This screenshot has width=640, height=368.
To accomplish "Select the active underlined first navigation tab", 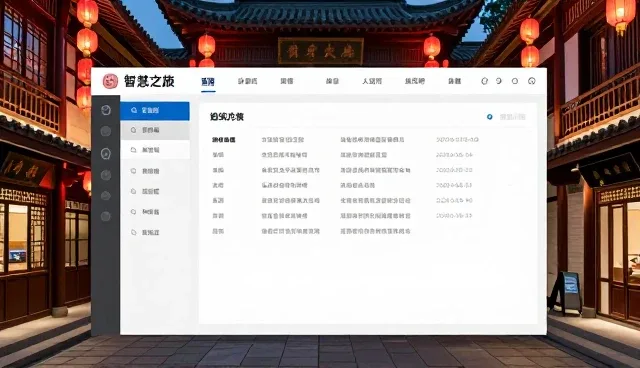I will point(208,82).
